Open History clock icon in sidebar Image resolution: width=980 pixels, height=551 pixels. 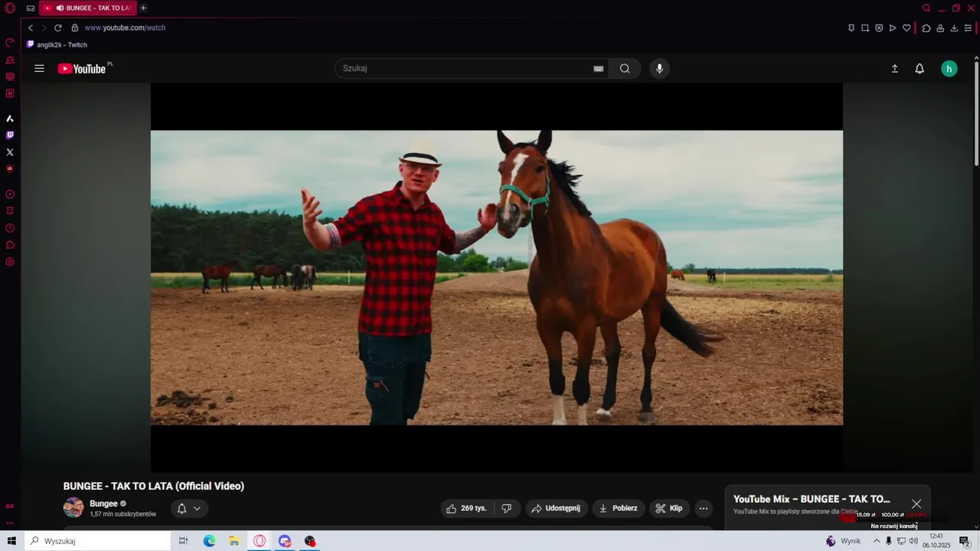pyautogui.click(x=10, y=228)
